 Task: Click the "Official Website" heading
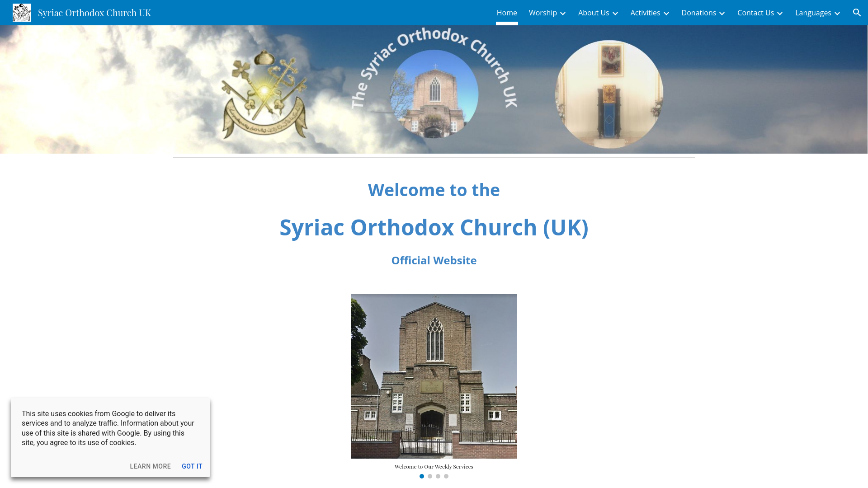pyautogui.click(x=434, y=260)
